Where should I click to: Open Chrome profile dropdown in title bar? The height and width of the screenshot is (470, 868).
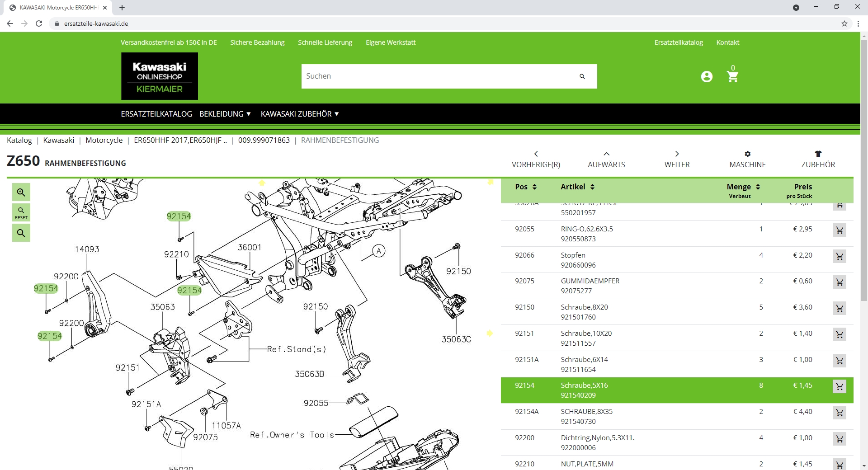pos(796,8)
